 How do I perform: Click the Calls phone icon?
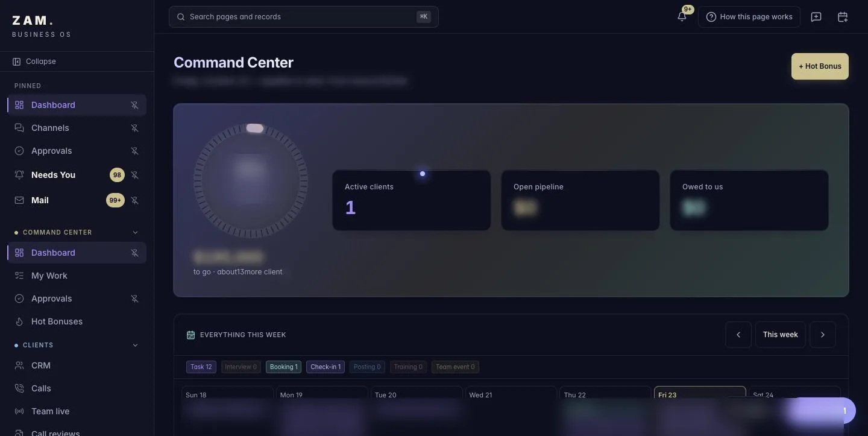tap(19, 388)
